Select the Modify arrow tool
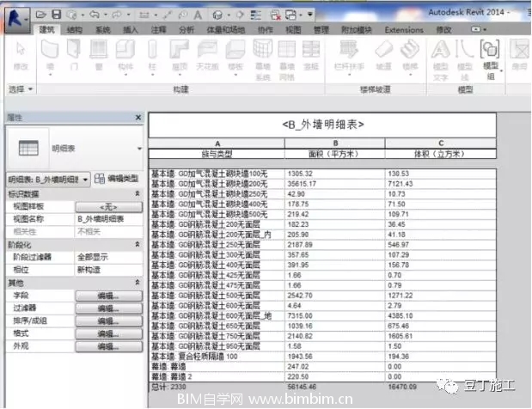Screen dimensions: 532x409 (21, 55)
